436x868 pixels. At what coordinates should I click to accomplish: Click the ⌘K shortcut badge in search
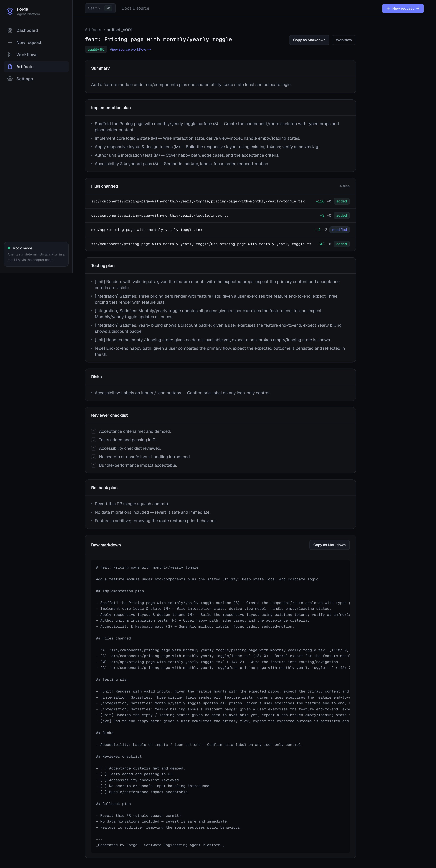click(x=108, y=8)
